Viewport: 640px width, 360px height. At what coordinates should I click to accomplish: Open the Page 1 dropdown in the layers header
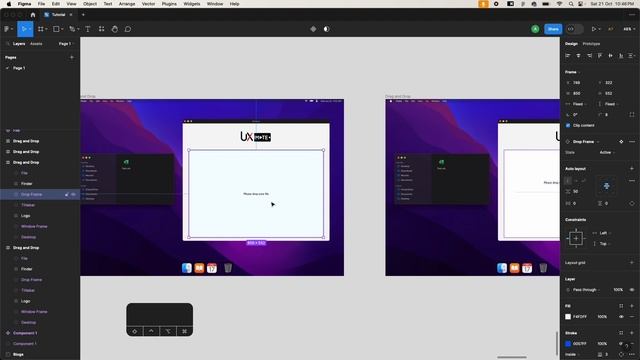point(66,44)
